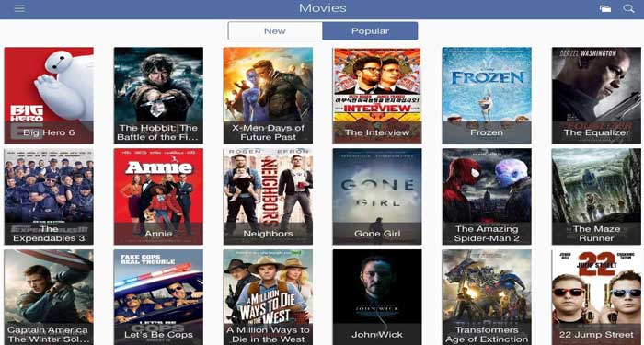
Task: Open the John Wick movie poster
Action: pos(377,297)
